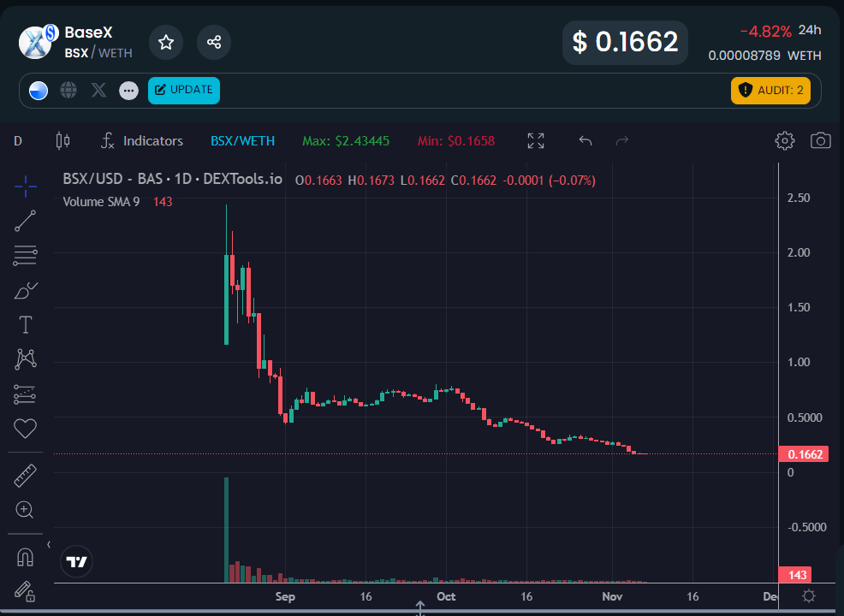Open the X (Twitter) social icon
Viewport: 844px width, 616px height.
pyautogui.click(x=98, y=90)
